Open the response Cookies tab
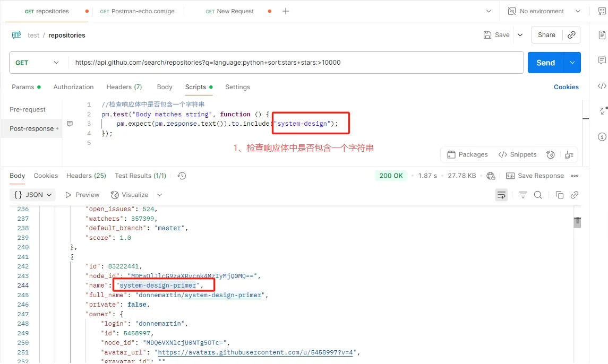The height and width of the screenshot is (364, 608). 46,176
